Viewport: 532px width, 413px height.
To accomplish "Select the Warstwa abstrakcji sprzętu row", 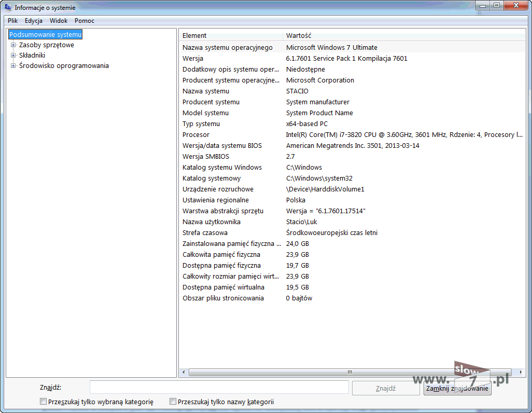I will click(x=352, y=211).
